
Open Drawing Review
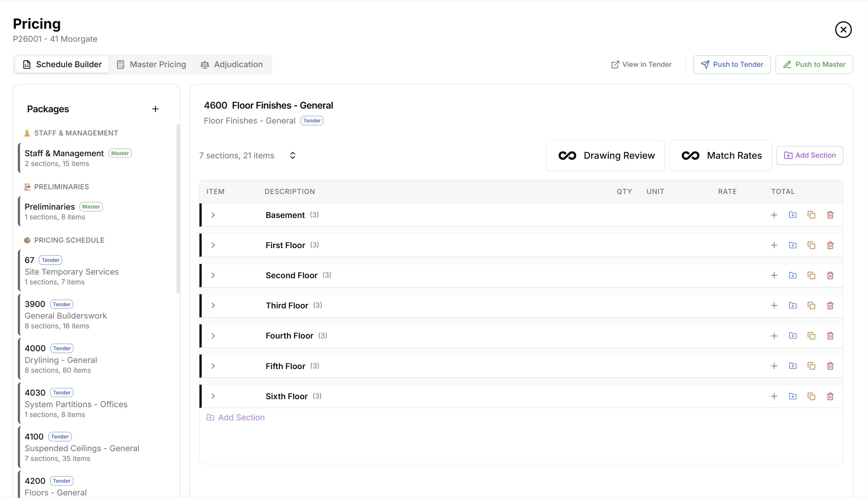(605, 155)
